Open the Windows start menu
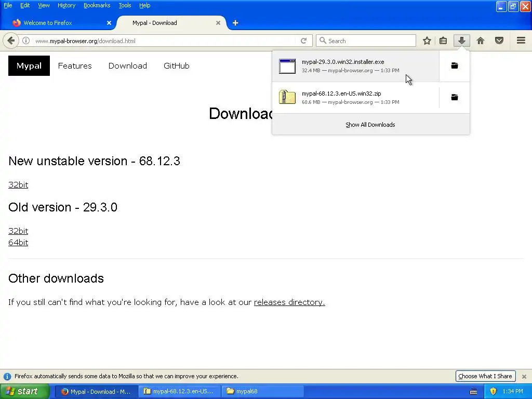The height and width of the screenshot is (399, 532). click(25, 391)
